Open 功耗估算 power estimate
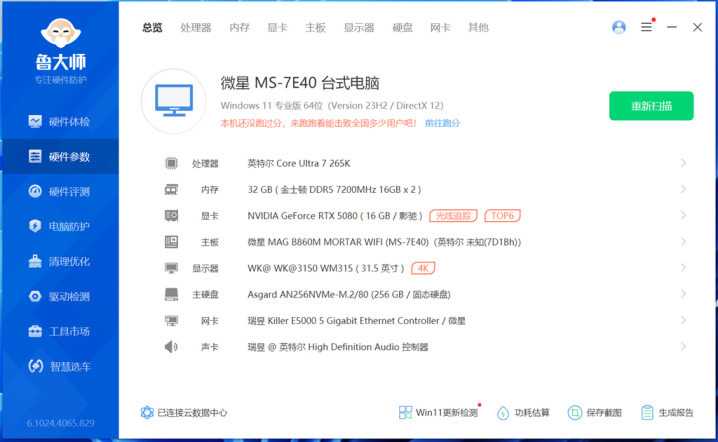Screen dimensions: 718x442 tap(523, 413)
